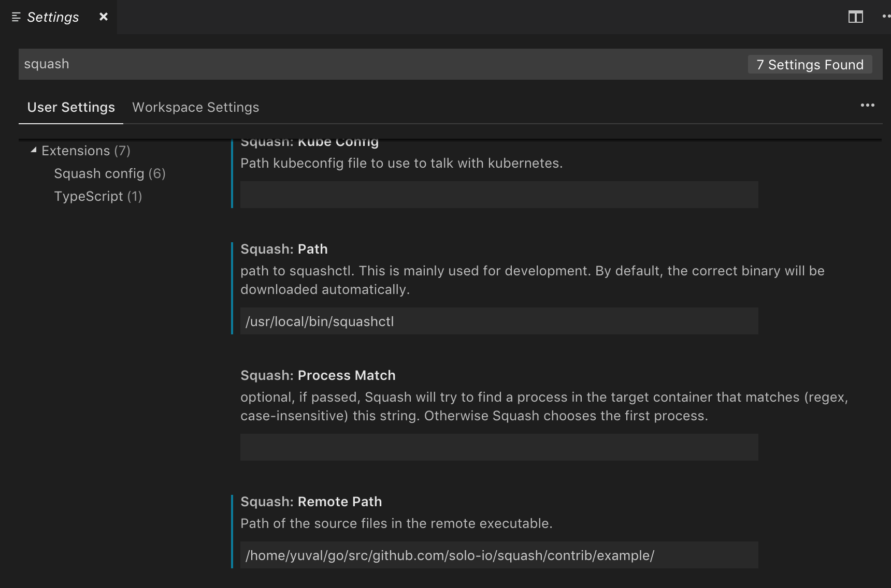Select Extensions (7) in settings tree

pyautogui.click(x=86, y=151)
